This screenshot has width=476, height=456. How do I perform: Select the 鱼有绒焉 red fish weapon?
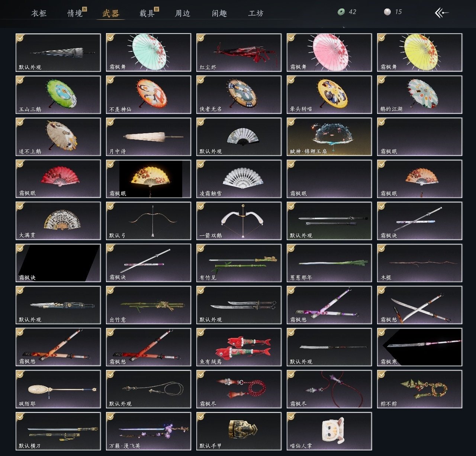239,347
